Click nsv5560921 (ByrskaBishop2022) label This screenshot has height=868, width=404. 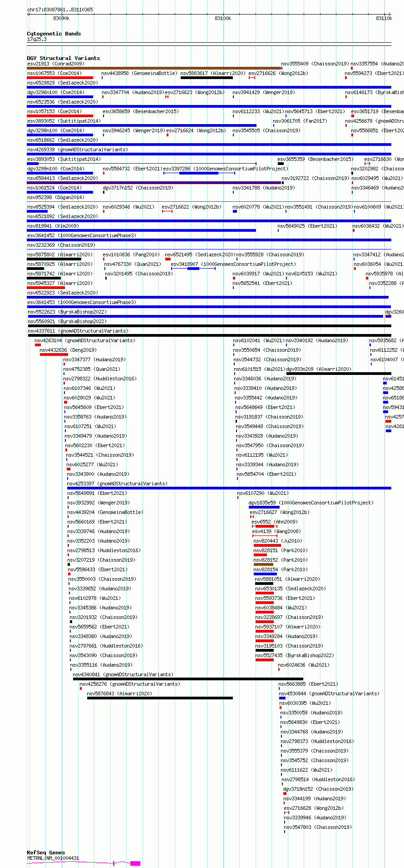coord(67,322)
